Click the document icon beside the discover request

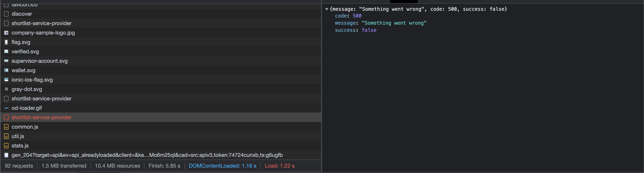[x=6, y=14]
